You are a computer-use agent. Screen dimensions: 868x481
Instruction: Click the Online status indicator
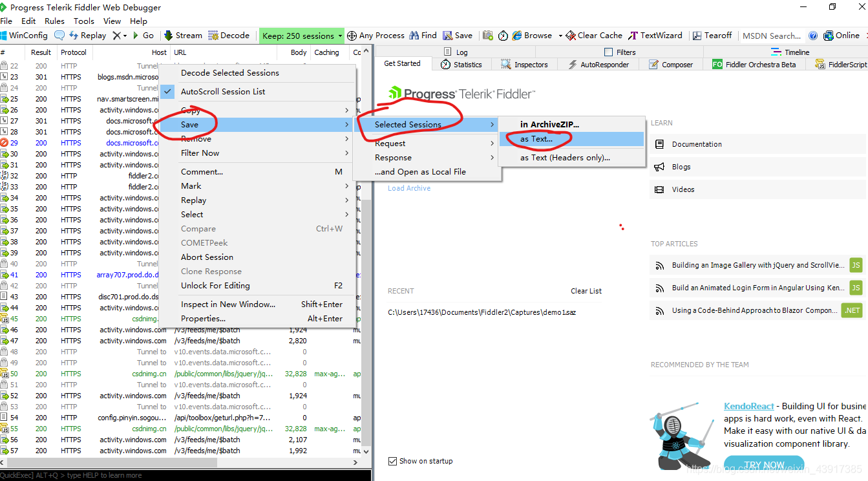842,36
